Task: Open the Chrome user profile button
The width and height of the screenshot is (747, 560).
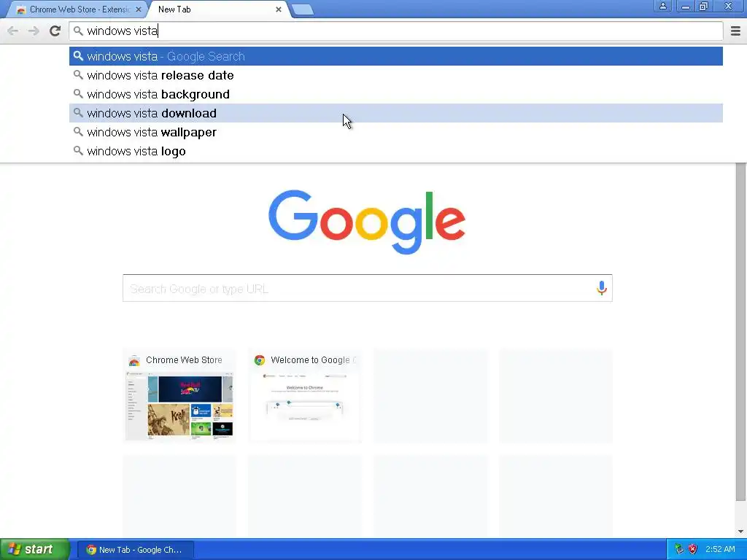Action: coord(662,6)
